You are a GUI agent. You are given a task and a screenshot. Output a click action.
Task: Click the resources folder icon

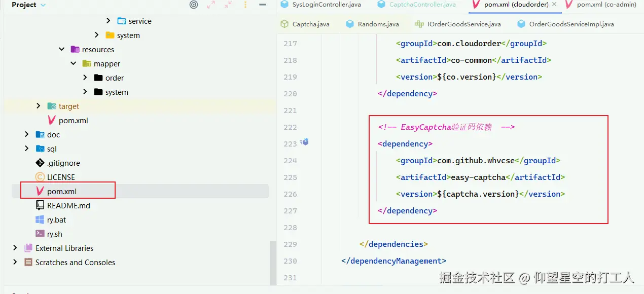pyautogui.click(x=75, y=49)
